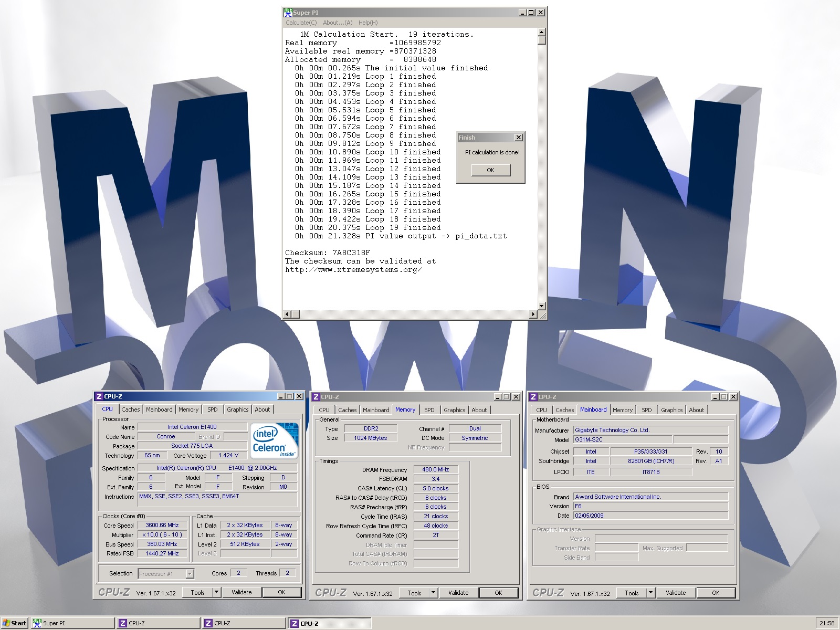Click the Model field G31M-S2C
Image resolution: width=840 pixels, height=630 pixels.
pyautogui.click(x=622, y=439)
